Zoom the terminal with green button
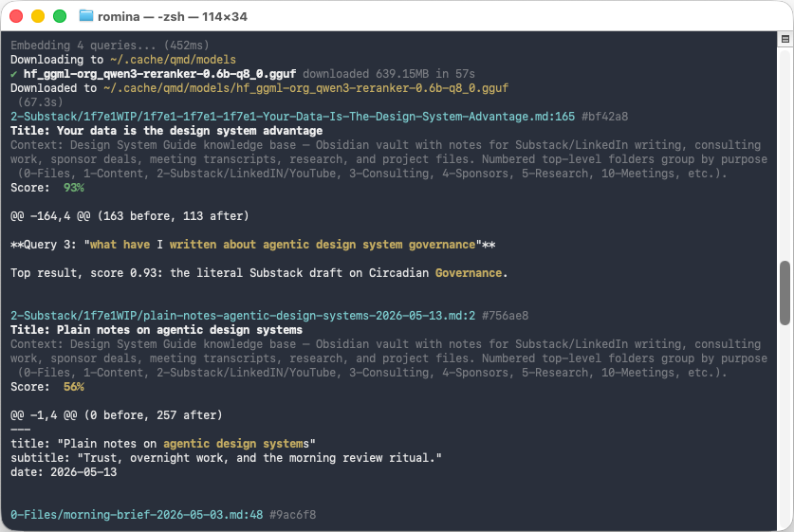This screenshot has height=532, width=794. click(60, 16)
